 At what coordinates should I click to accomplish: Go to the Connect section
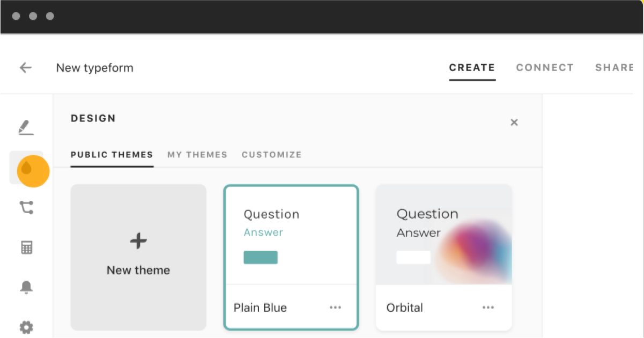pos(545,68)
